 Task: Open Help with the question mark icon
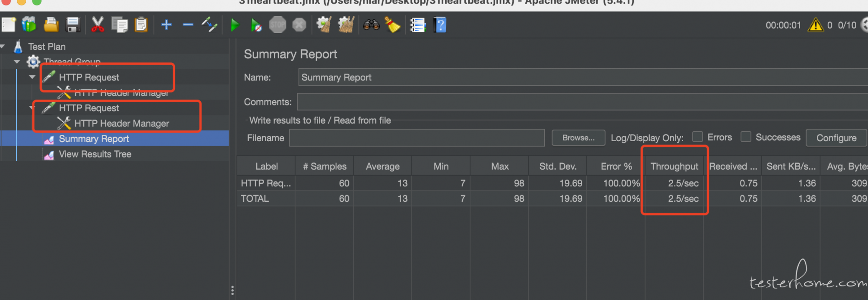point(440,25)
